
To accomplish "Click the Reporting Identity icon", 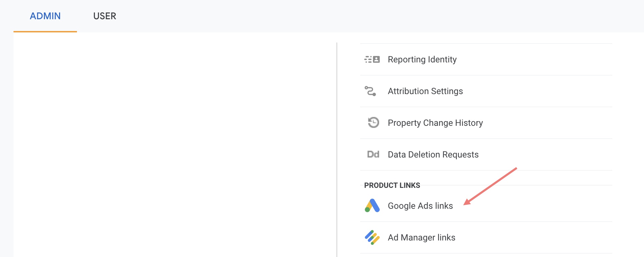I will [372, 60].
